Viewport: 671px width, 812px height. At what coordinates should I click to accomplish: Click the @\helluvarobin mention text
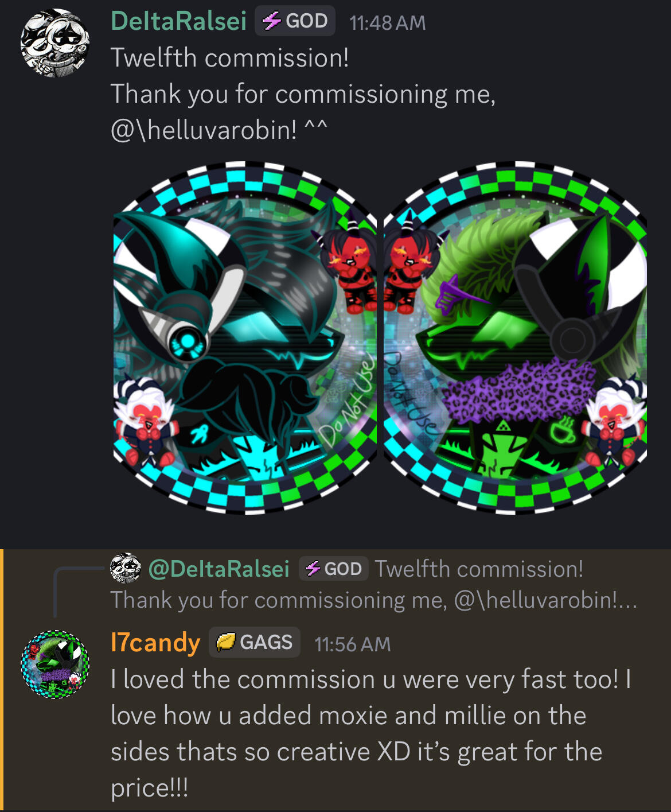click(204, 130)
